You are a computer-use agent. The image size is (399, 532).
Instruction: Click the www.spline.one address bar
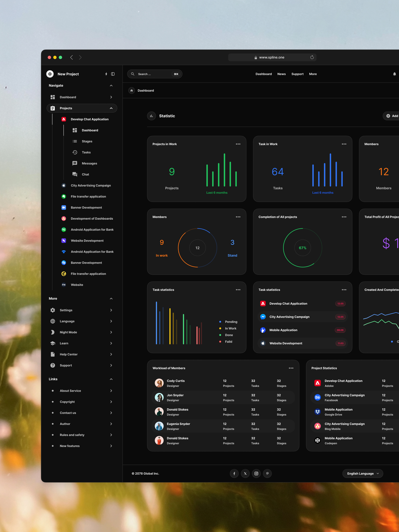coord(272,57)
